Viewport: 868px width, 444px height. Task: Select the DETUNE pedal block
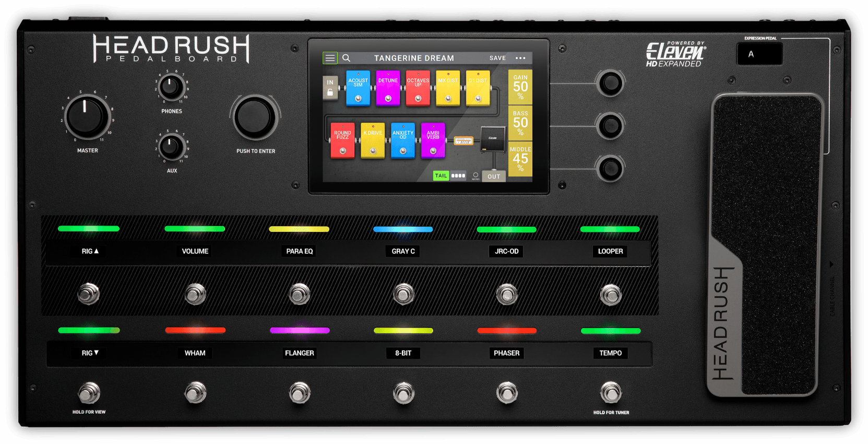click(388, 88)
